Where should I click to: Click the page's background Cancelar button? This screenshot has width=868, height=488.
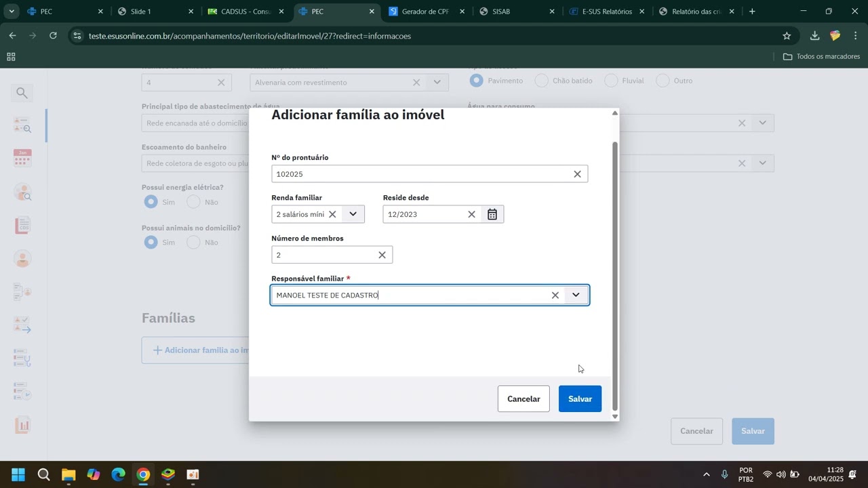click(696, 431)
